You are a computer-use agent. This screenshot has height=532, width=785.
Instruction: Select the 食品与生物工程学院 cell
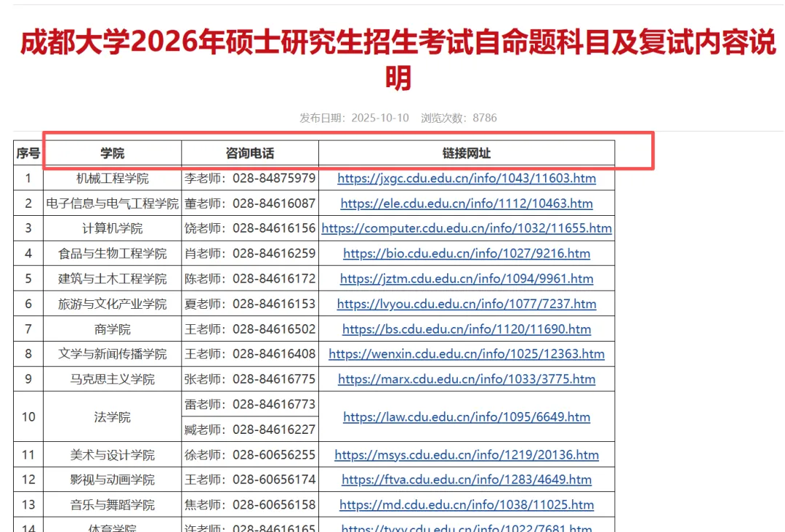click(112, 253)
